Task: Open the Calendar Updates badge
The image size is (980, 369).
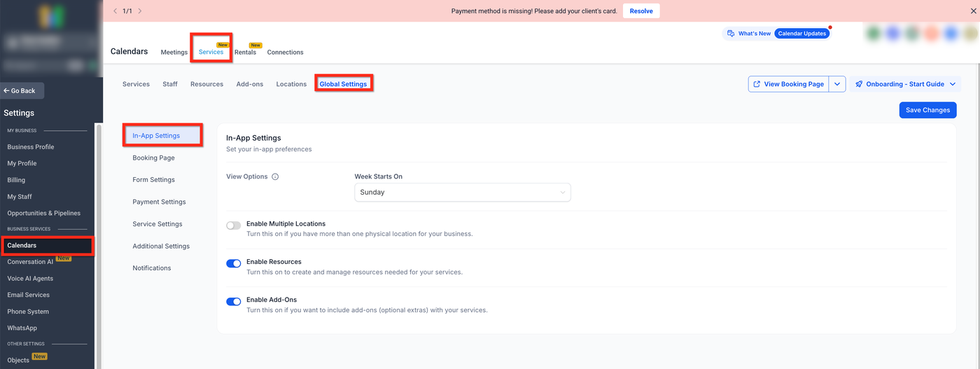Action: [801, 34]
